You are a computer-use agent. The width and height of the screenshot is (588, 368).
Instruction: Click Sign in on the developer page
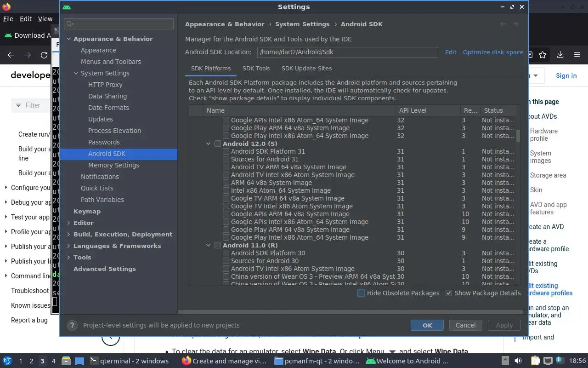566,75
